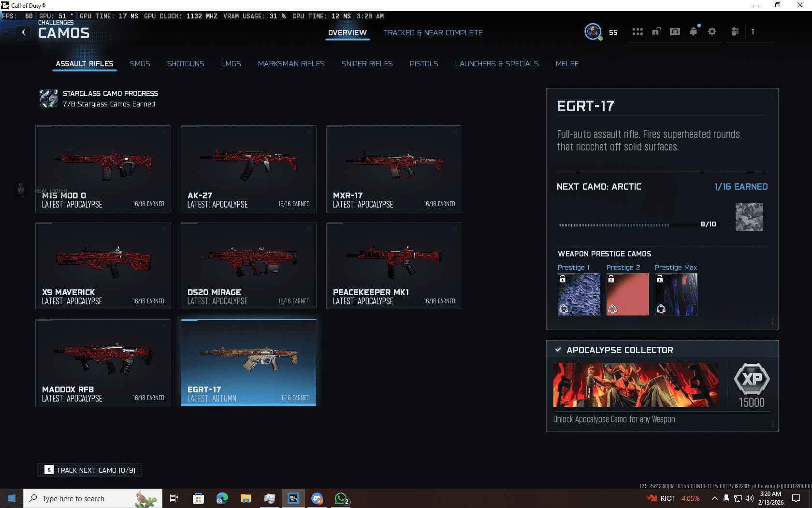Open the grid menu icon in header
Viewport: 812px width, 508px height.
(x=638, y=32)
